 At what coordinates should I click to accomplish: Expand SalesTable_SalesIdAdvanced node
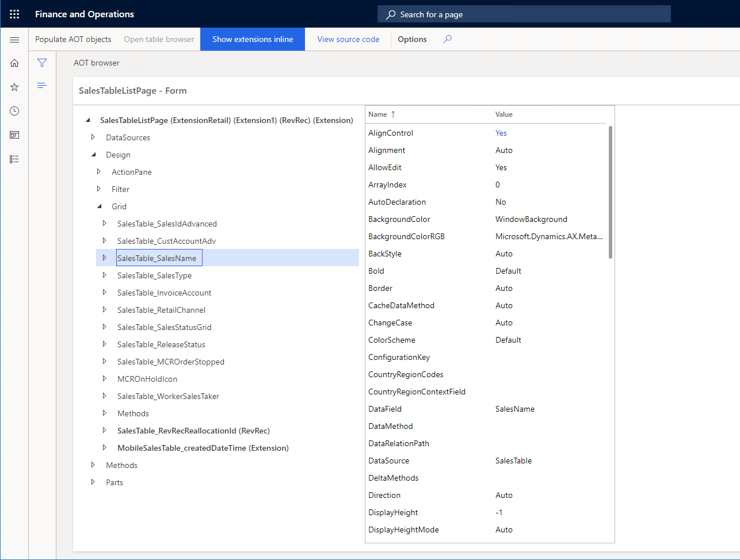point(105,224)
